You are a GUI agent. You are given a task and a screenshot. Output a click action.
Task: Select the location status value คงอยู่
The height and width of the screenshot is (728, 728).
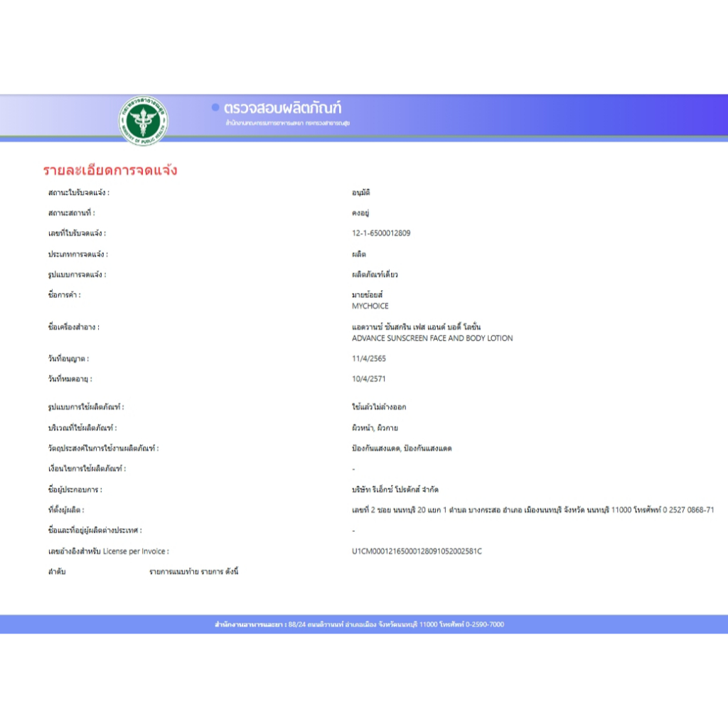tap(360, 213)
